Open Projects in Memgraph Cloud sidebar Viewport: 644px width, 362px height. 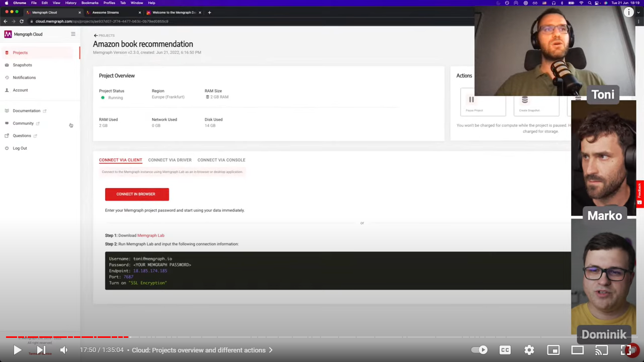pyautogui.click(x=20, y=52)
